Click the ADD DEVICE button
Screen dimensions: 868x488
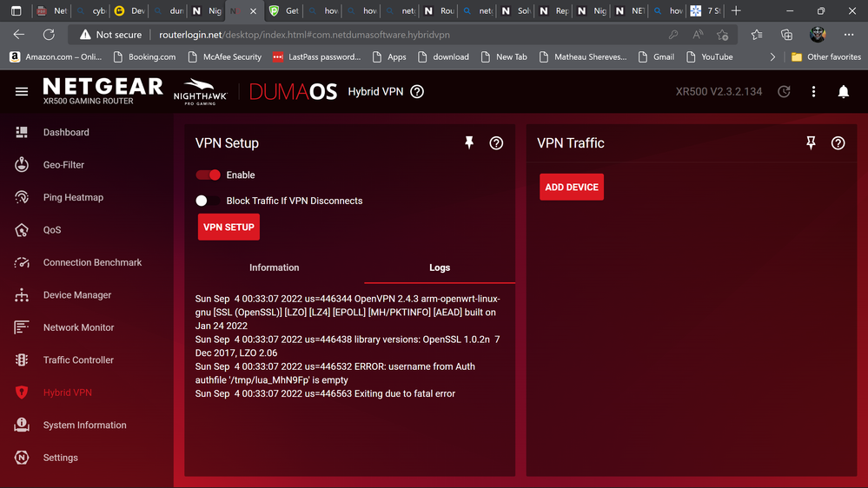coord(572,187)
